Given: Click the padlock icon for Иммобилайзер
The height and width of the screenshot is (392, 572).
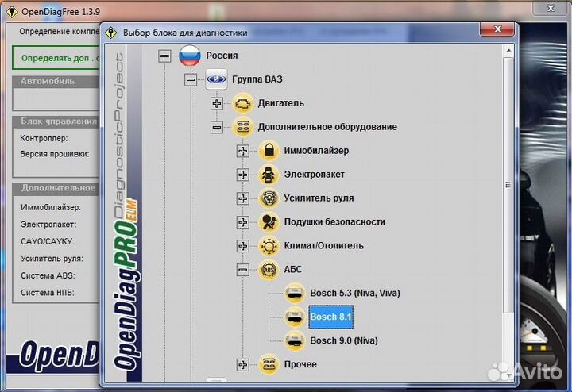Looking at the screenshot, I should click(269, 151).
